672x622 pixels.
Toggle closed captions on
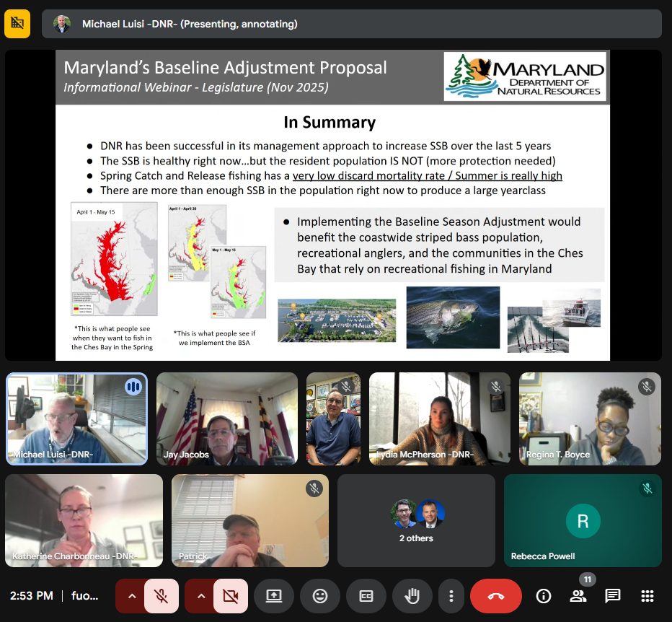click(x=366, y=596)
